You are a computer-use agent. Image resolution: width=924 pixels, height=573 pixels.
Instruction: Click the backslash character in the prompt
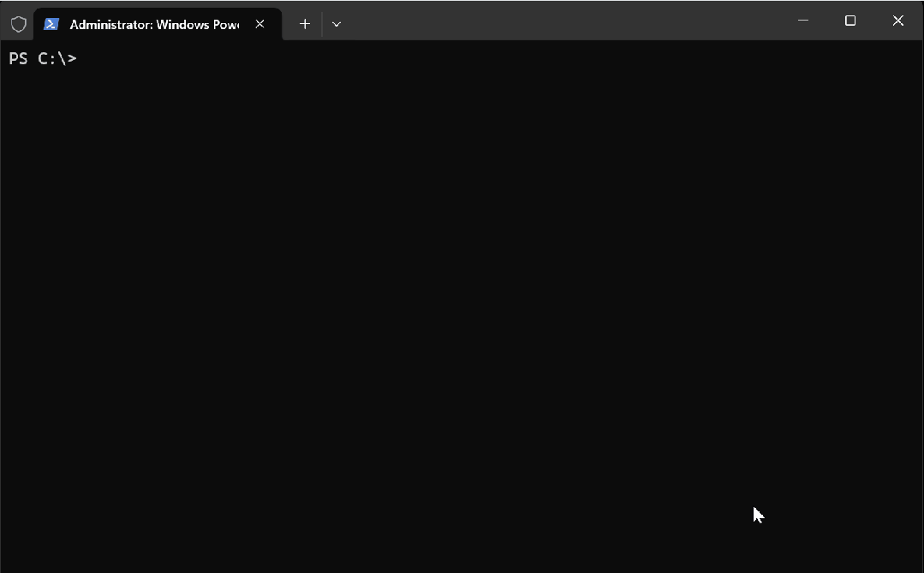pos(63,58)
